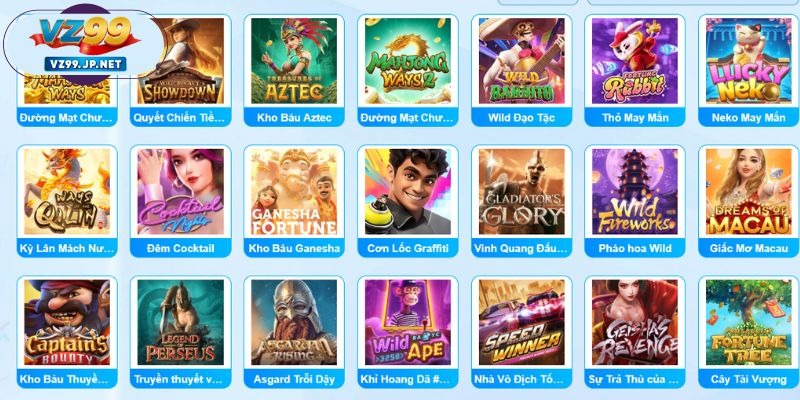The height and width of the screenshot is (400, 800).
Task: Click the Cơn Lốc Graffiti label
Action: click(408, 248)
